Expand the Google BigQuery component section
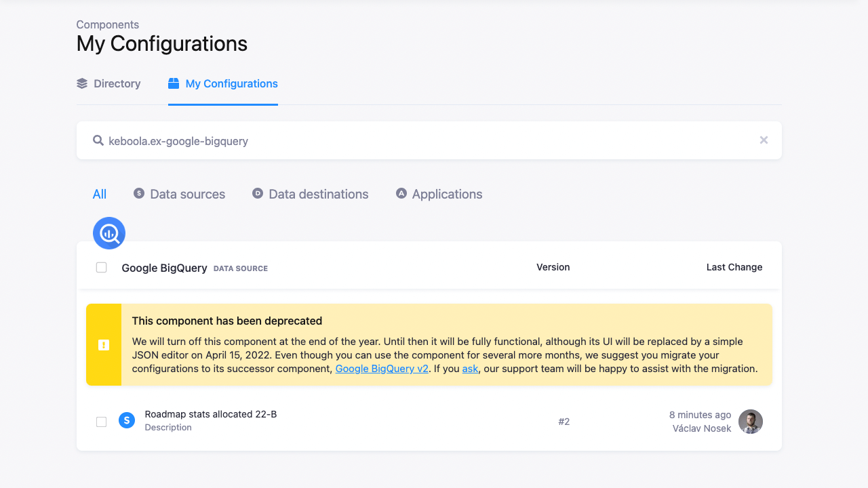868x488 pixels. 164,268
